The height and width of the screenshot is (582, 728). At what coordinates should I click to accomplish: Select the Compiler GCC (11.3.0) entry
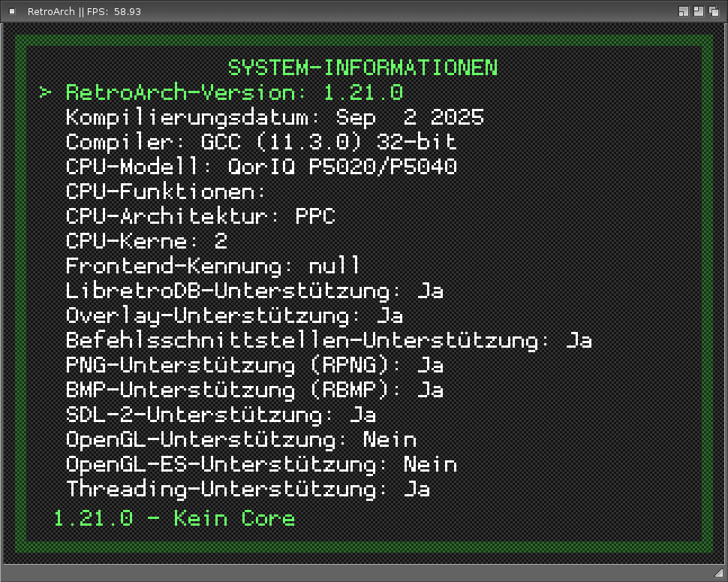[261, 142]
